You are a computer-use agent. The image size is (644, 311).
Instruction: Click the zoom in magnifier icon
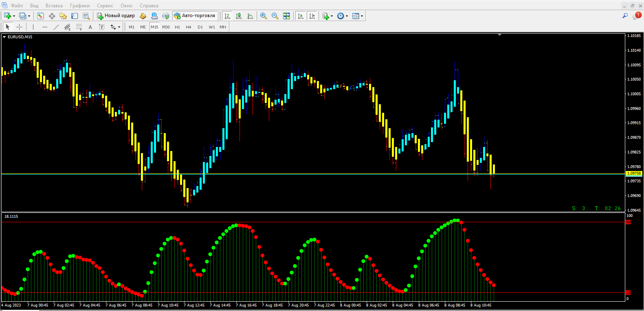[264, 16]
